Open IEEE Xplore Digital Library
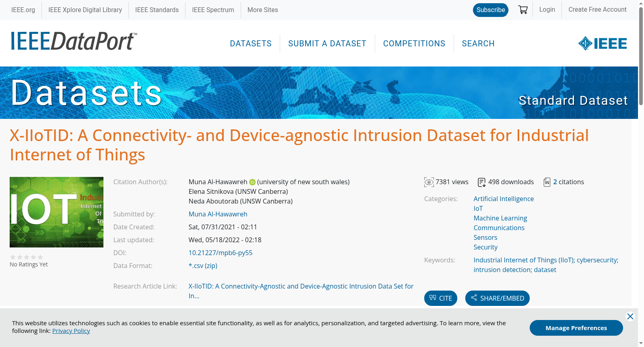 click(x=85, y=10)
